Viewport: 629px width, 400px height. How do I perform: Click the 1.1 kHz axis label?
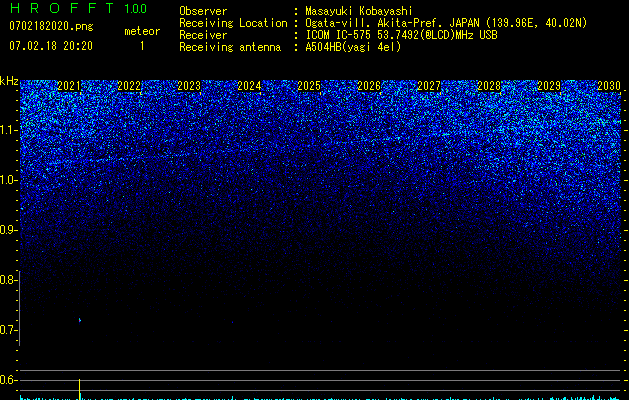coord(9,130)
